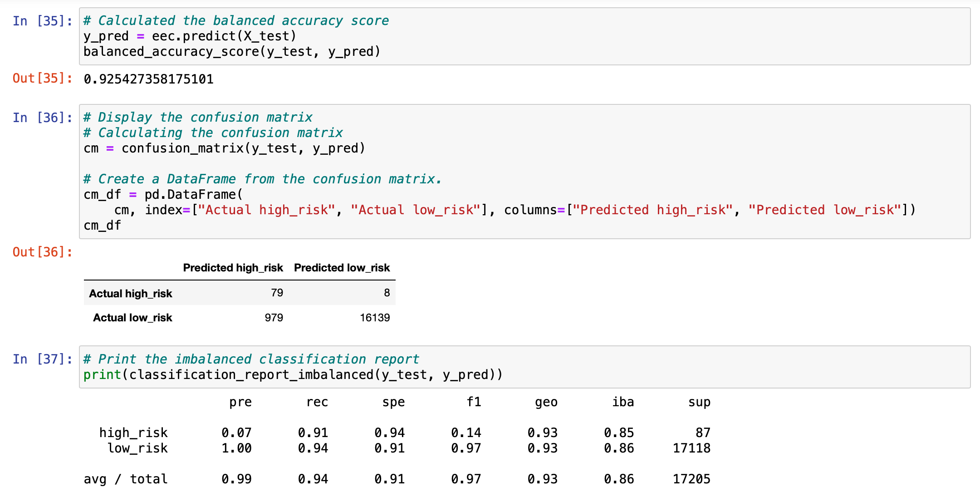Click the 'iba' report column header
Screen dimensions: 980x492
[x=623, y=402]
